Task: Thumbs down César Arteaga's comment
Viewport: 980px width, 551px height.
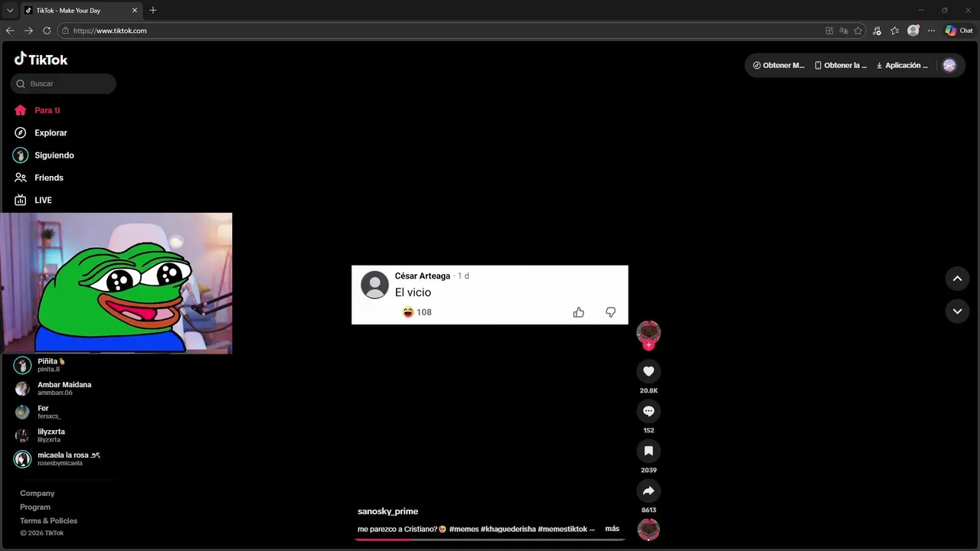Action: click(610, 312)
